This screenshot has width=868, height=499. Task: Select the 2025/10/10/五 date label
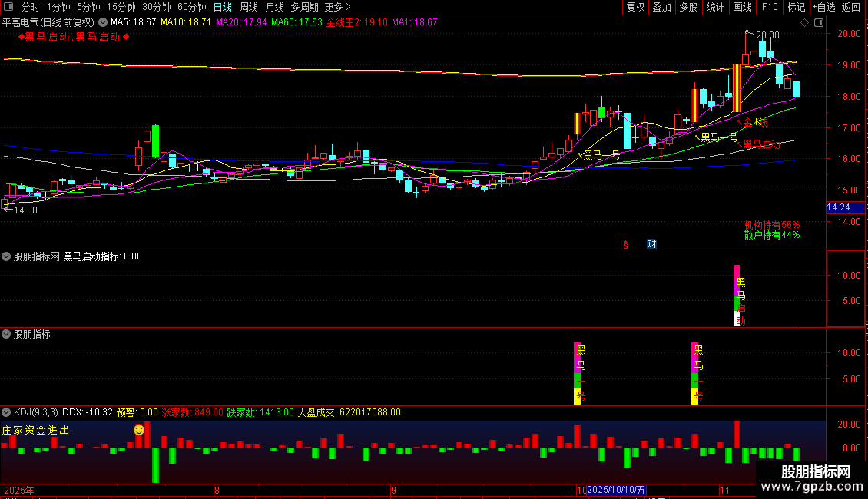[x=616, y=490]
